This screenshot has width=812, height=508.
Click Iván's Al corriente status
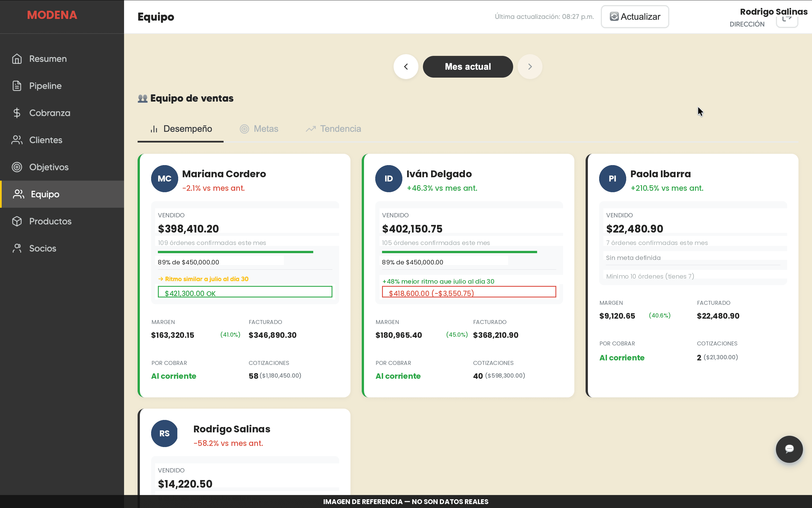point(398,376)
